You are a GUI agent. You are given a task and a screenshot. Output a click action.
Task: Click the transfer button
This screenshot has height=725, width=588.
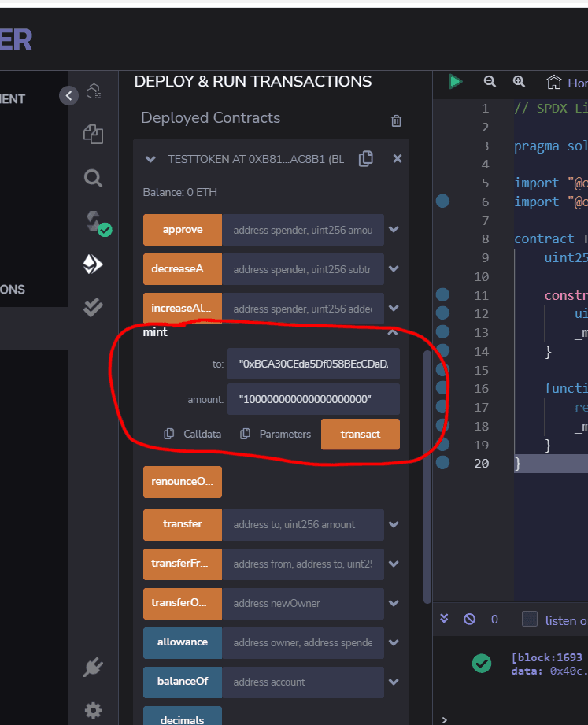tap(183, 525)
